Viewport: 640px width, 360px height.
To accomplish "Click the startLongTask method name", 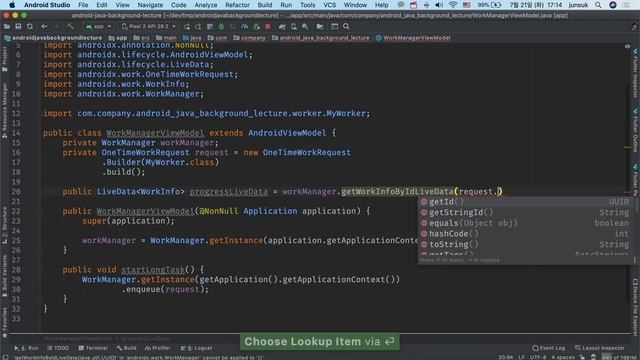I will [153, 270].
